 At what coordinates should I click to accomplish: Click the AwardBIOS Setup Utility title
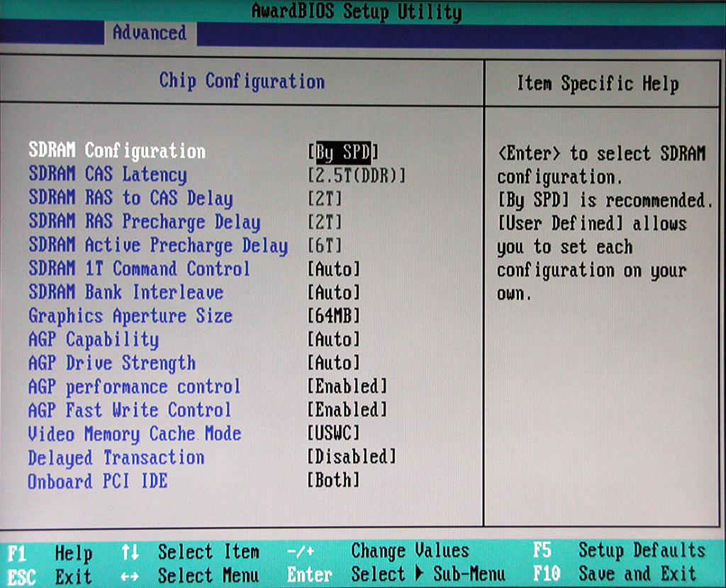click(357, 11)
